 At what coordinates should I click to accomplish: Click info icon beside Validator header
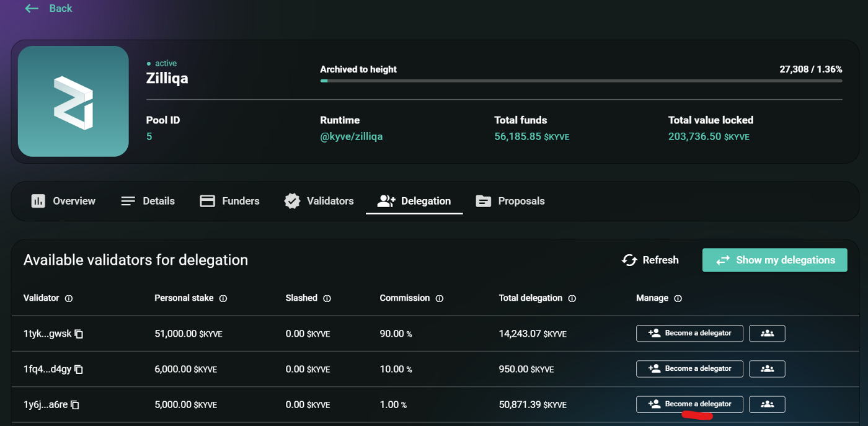(69, 298)
